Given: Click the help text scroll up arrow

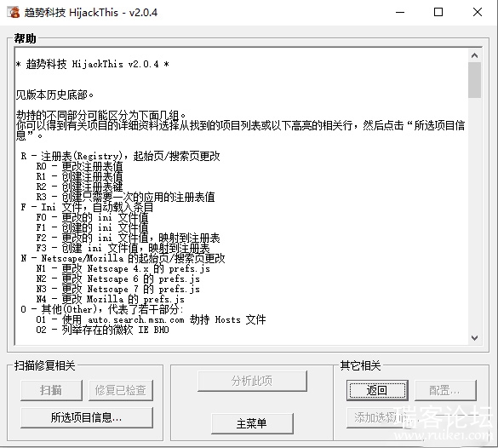Looking at the screenshot, I should tap(474, 55).
